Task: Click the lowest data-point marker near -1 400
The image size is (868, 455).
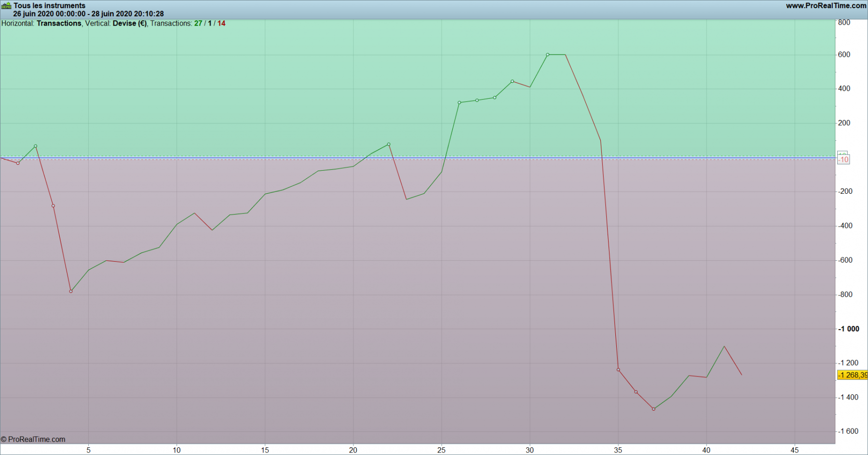Action: (x=654, y=409)
